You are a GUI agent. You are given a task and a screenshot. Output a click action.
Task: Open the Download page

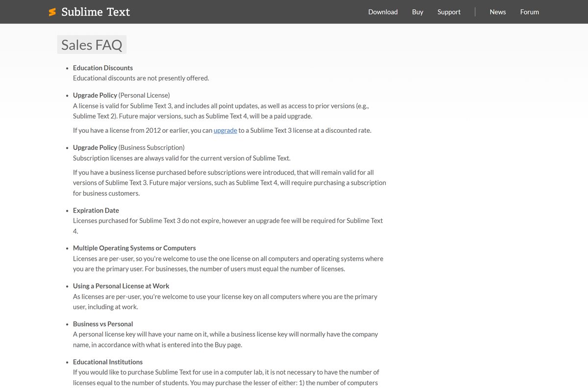(x=383, y=12)
